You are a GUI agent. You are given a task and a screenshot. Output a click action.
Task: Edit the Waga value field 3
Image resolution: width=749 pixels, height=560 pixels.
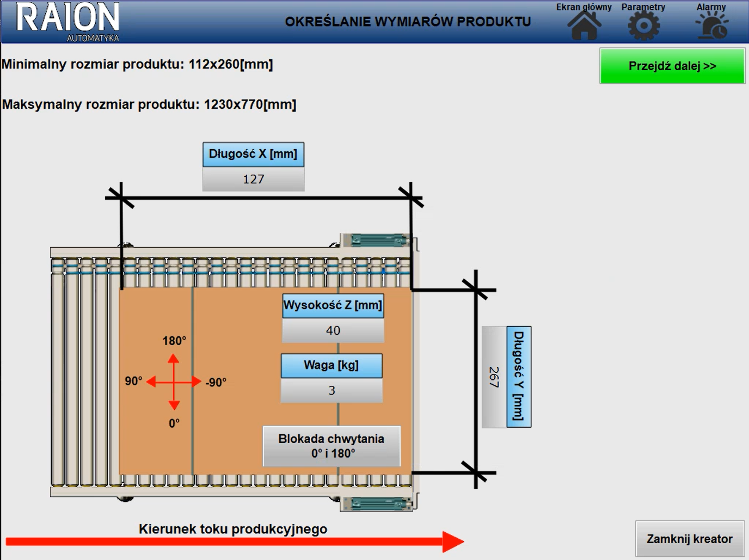point(331,390)
